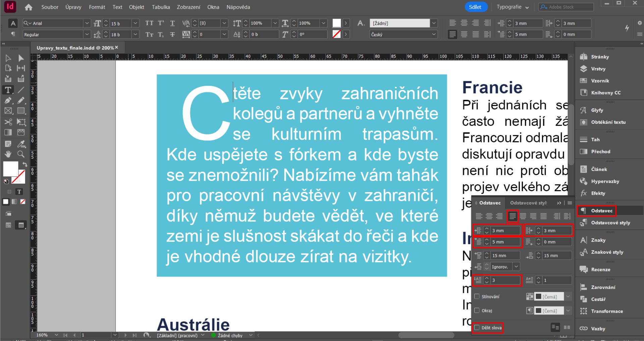Enable Okraj checkbox

[477, 310]
